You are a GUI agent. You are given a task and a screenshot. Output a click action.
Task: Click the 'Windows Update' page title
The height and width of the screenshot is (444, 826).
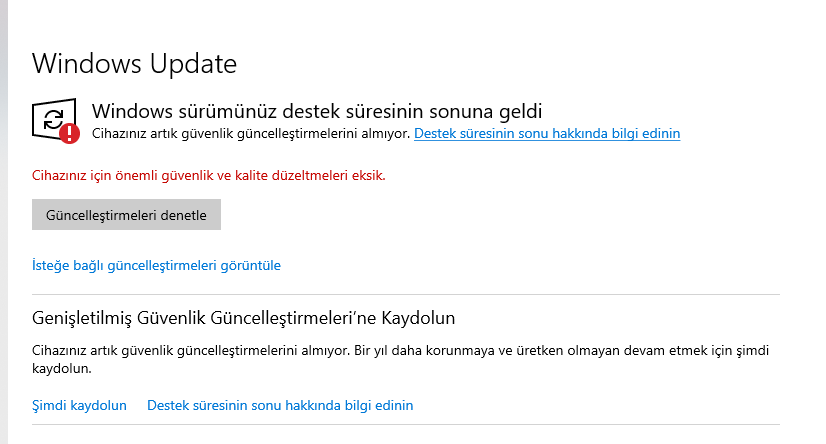(x=134, y=64)
